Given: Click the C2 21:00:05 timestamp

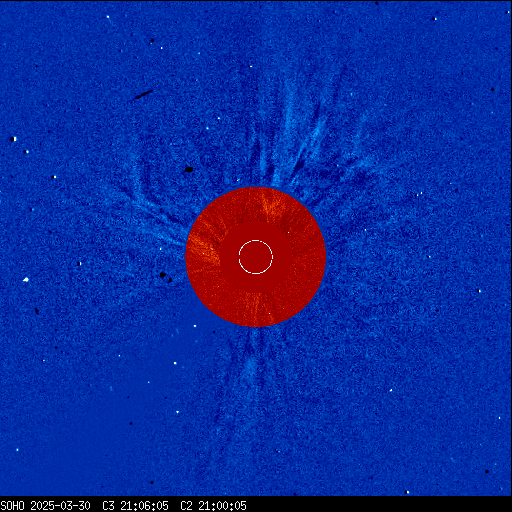Looking at the screenshot, I should pyautogui.click(x=213, y=506).
